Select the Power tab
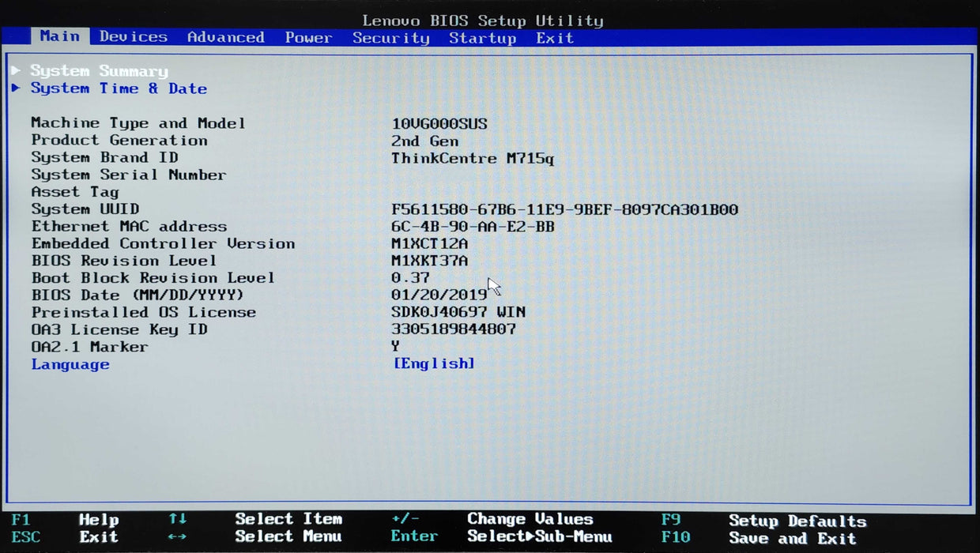The width and height of the screenshot is (980, 553). point(308,38)
